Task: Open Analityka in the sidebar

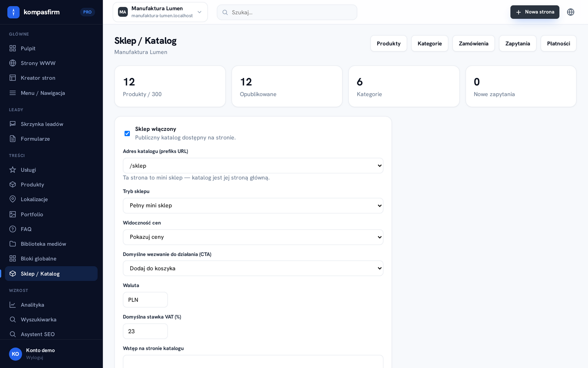Action: tap(51, 305)
